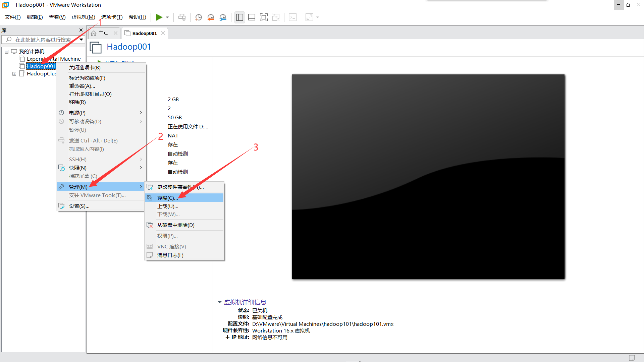Open the 编辑(E) menu
The height and width of the screenshot is (362, 644).
coord(35,17)
